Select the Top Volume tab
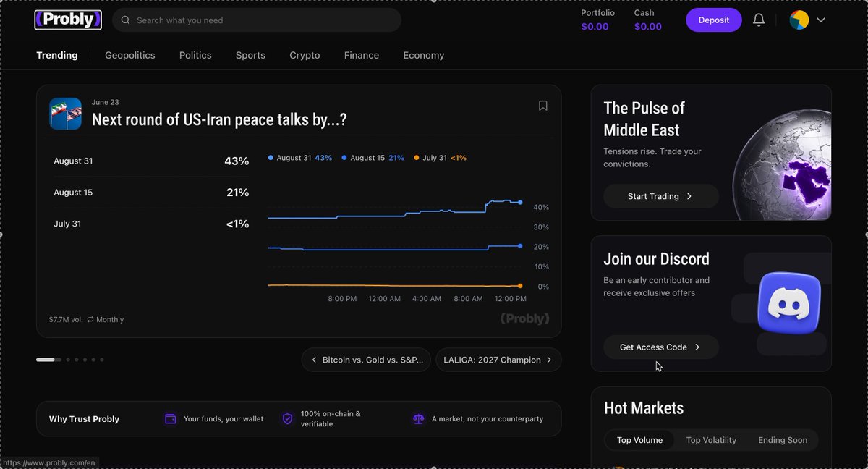This screenshot has height=469, width=868. (x=639, y=440)
